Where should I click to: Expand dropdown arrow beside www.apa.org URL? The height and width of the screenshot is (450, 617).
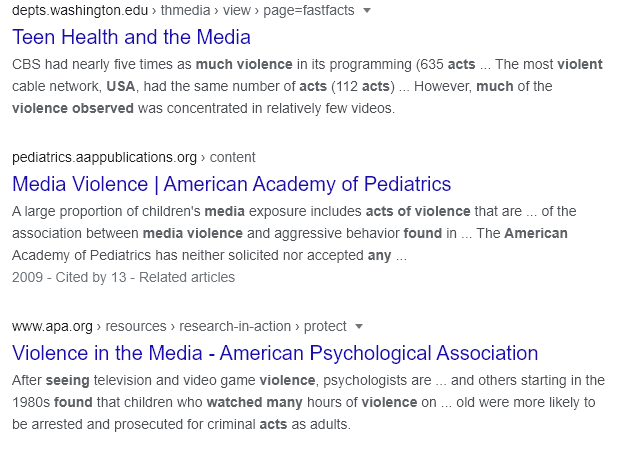click(x=359, y=326)
